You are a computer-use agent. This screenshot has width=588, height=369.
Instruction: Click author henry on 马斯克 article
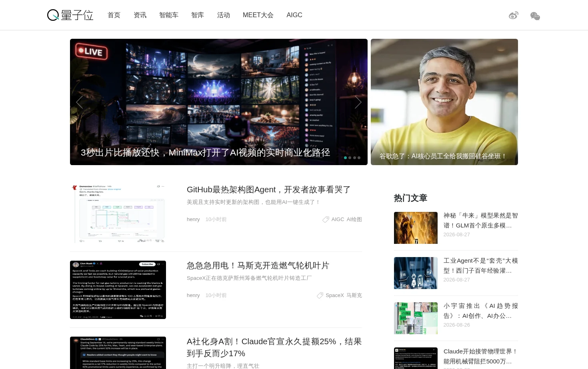pyautogui.click(x=193, y=295)
